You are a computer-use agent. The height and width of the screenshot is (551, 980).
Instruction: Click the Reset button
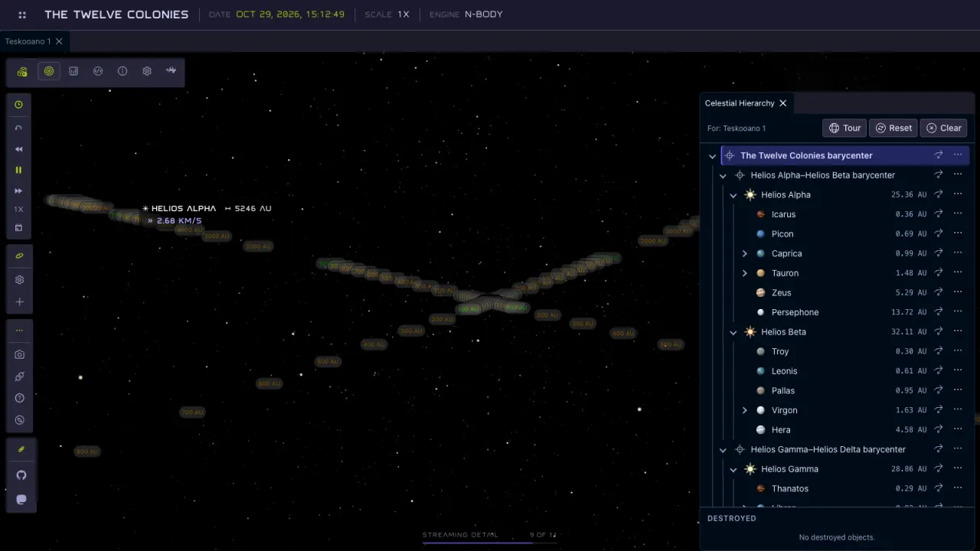(x=893, y=128)
